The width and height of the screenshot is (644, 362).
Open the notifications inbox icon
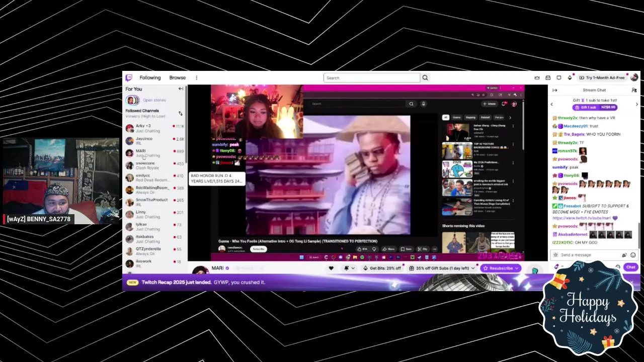pos(548,78)
